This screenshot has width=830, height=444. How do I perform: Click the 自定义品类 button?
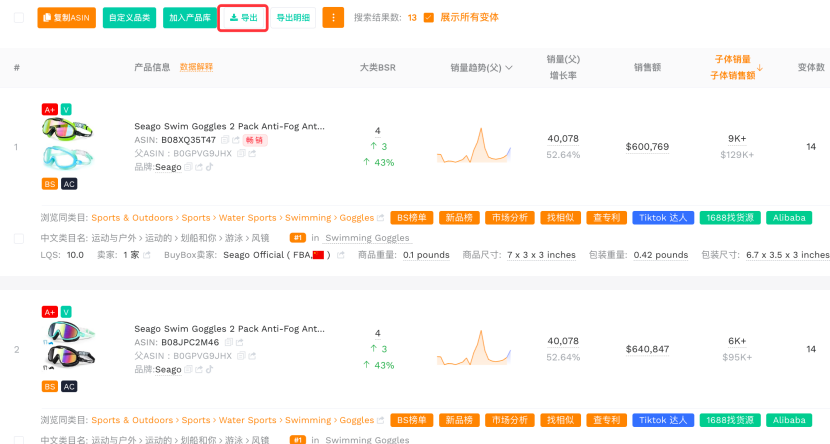(x=129, y=17)
